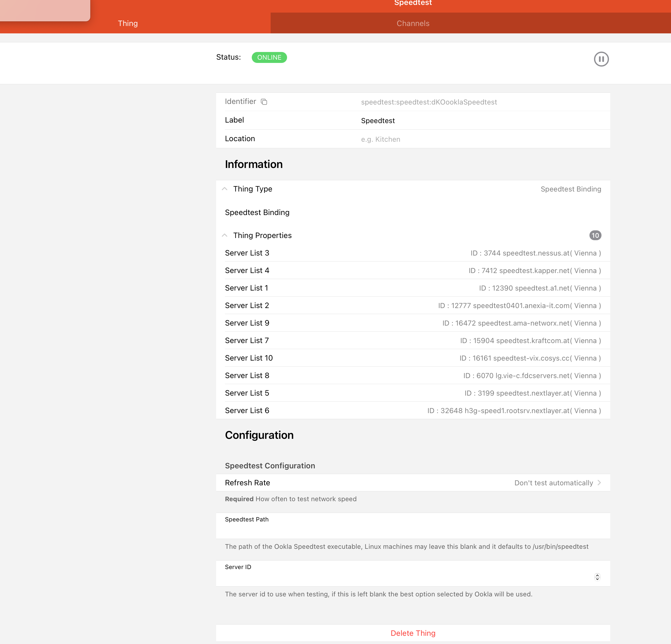Collapse the Thing Properties section
Viewport: 671px width, 644px height.
(x=225, y=236)
